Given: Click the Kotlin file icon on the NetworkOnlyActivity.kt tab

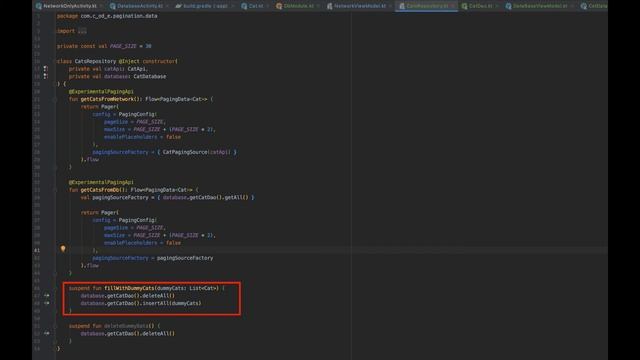Looking at the screenshot, I should point(39,6).
